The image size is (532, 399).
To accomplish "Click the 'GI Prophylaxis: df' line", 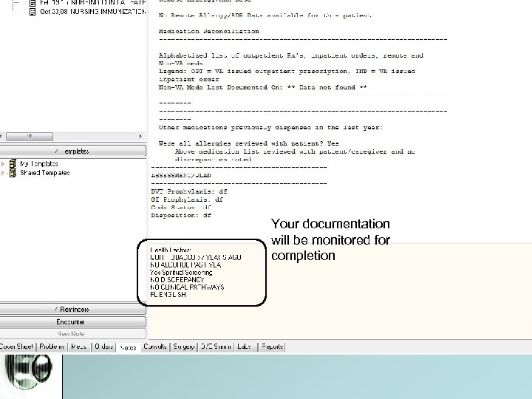I will click(187, 199).
